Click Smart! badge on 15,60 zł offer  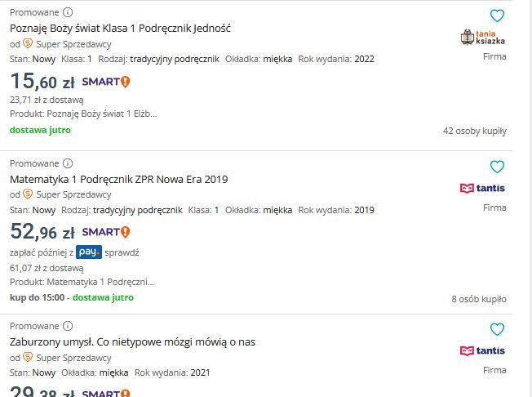pos(106,82)
